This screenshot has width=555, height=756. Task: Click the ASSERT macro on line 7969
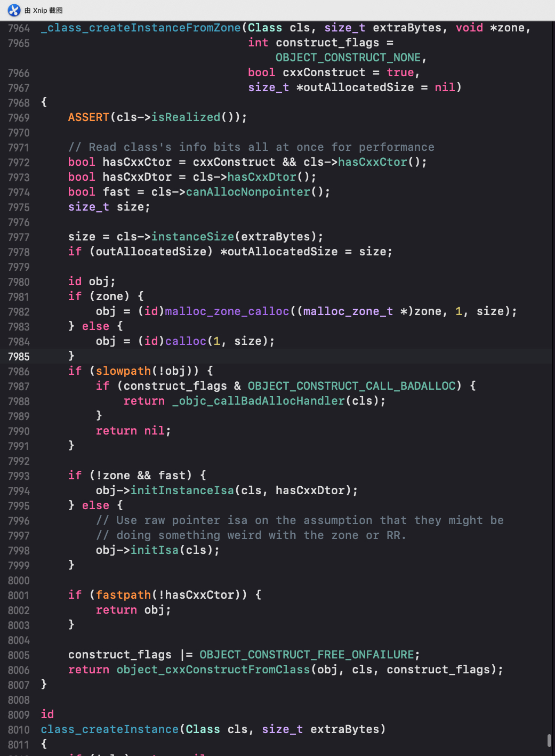(89, 117)
